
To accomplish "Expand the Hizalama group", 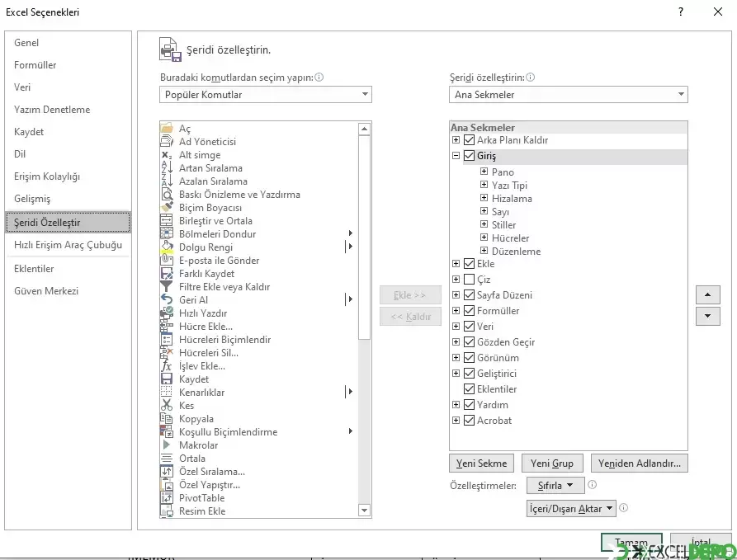I will 484,198.
